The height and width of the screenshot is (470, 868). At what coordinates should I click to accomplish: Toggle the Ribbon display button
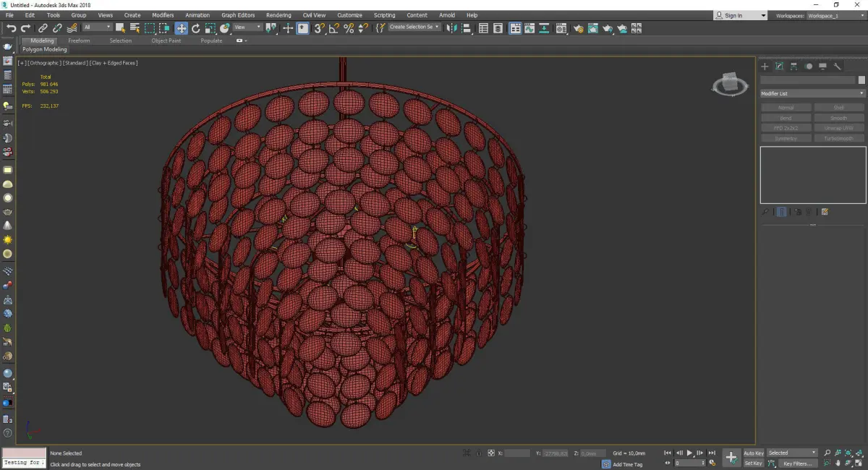click(x=515, y=28)
